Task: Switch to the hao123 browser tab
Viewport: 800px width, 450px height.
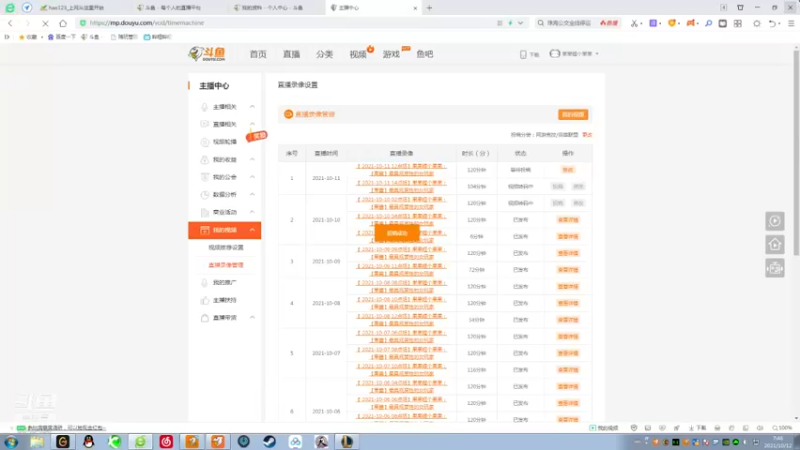Action: click(77, 8)
